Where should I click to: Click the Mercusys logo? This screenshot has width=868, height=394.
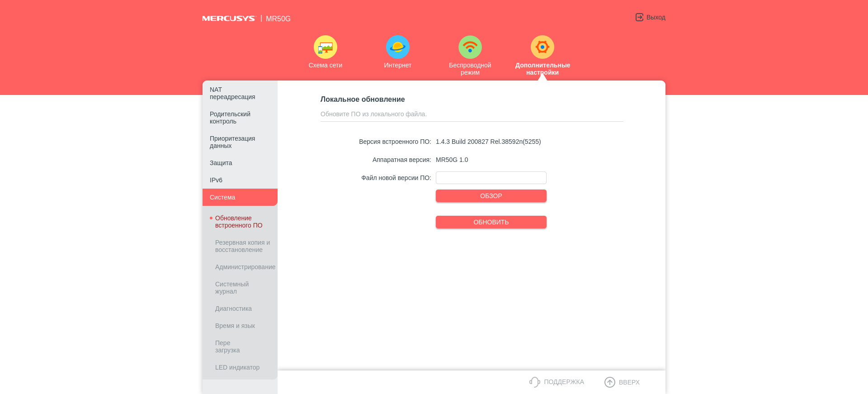click(x=229, y=19)
